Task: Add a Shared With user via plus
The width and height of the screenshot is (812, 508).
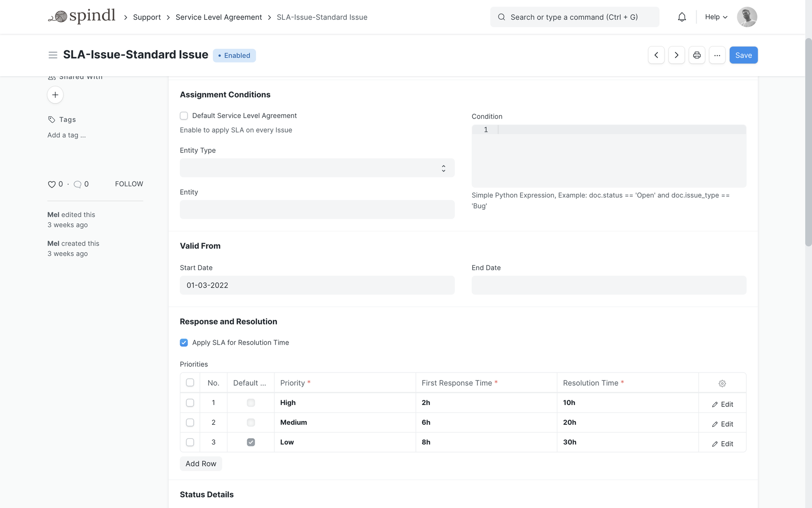Action: 55,95
